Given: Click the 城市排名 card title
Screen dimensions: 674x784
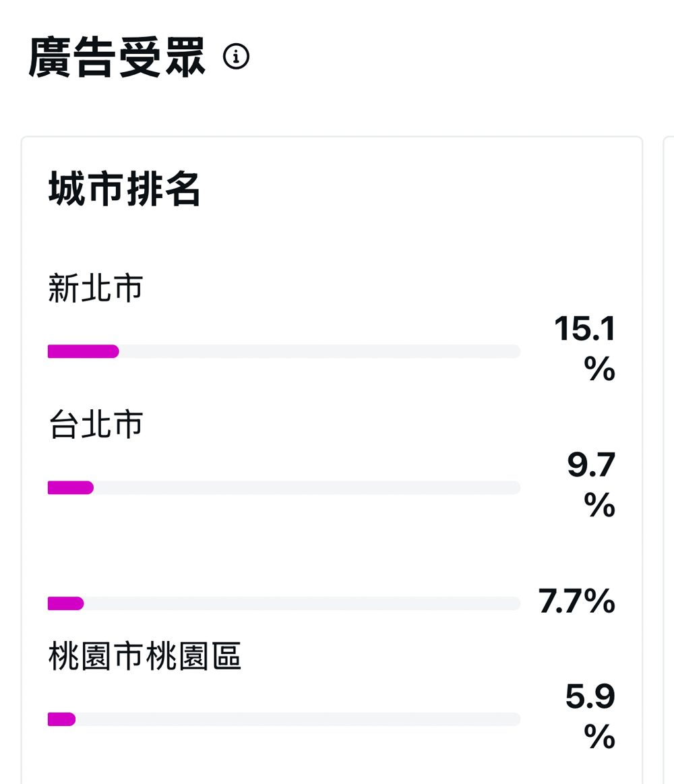Looking at the screenshot, I should coord(125,189).
